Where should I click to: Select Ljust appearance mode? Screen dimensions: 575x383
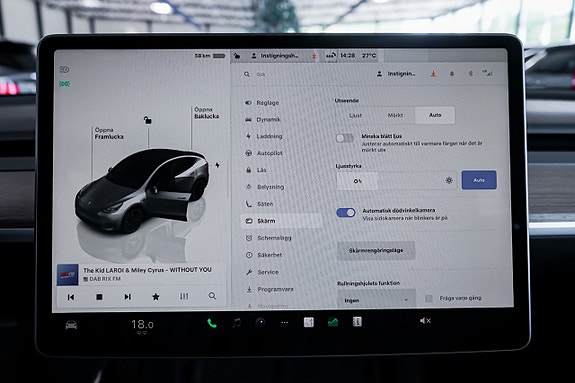point(355,115)
